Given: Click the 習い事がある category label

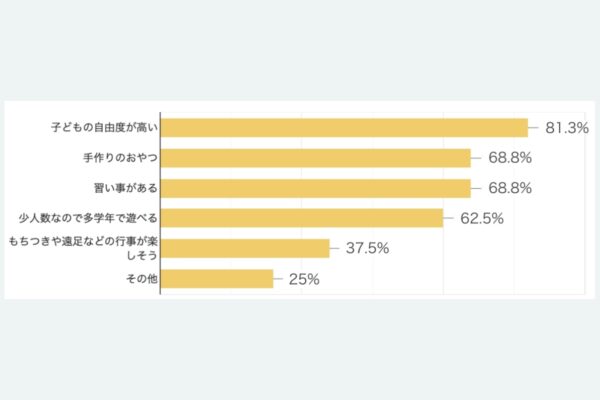Looking at the screenshot, I should 126,188.
